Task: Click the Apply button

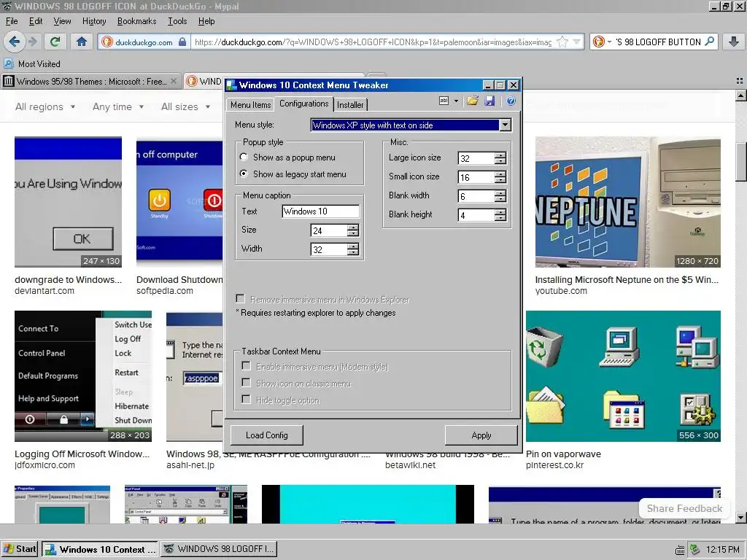Action: [x=481, y=435]
